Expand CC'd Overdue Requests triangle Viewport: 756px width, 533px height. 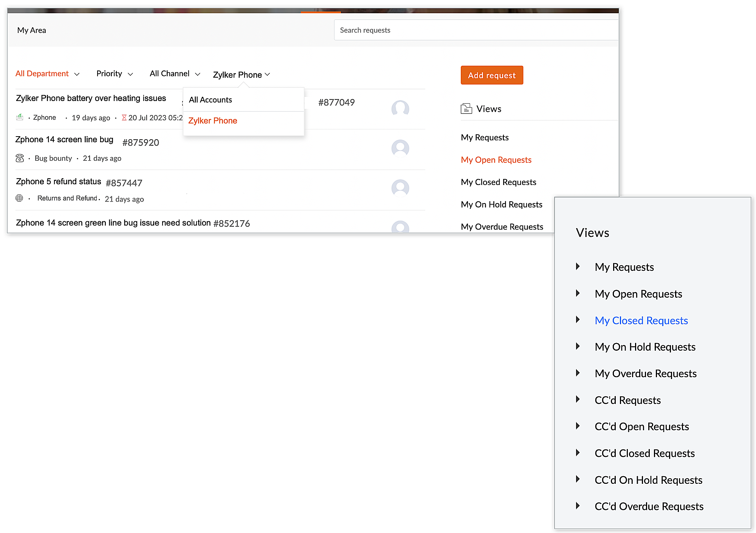click(x=578, y=506)
